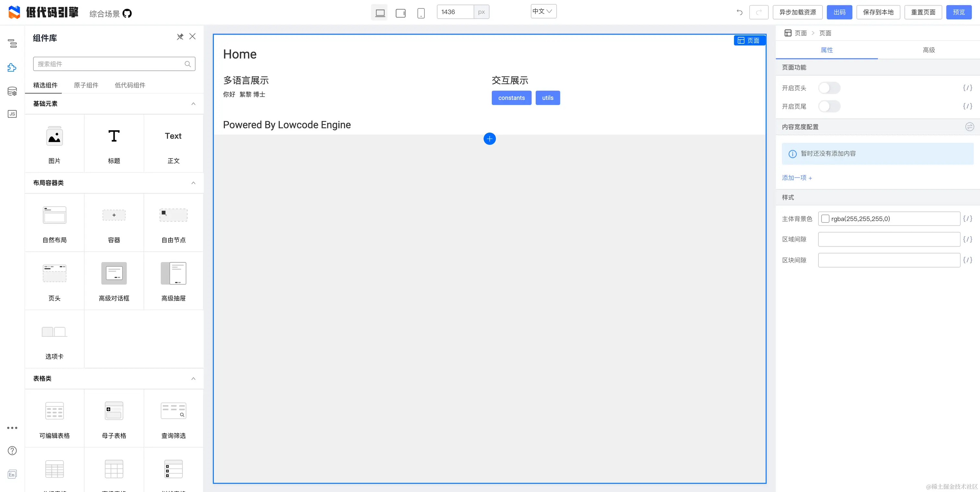Viewport: 980px width, 492px height.
Task: Toggle variable binding for 开启页头
Action: [967, 88]
